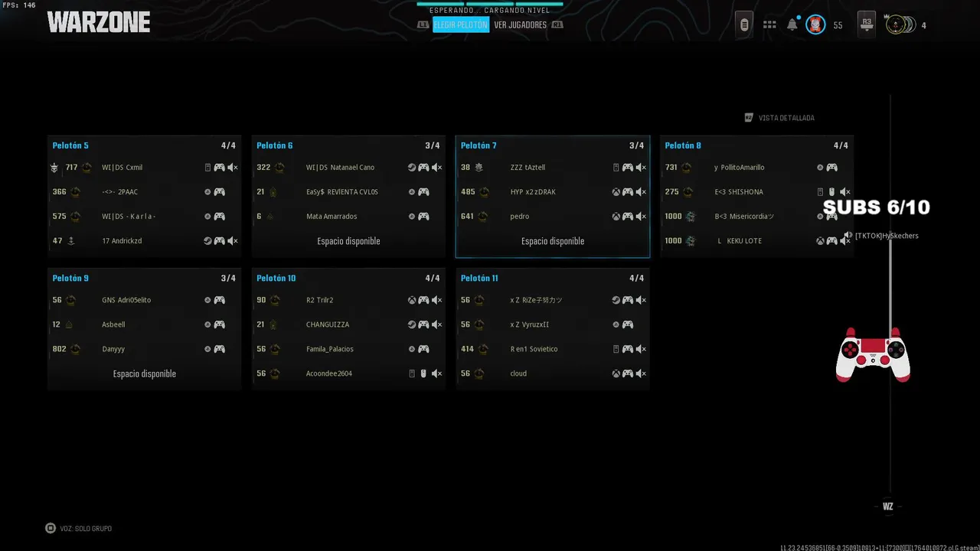The width and height of the screenshot is (980, 551).
Task: Click Xbox platform icon for cloud
Action: click(x=616, y=373)
